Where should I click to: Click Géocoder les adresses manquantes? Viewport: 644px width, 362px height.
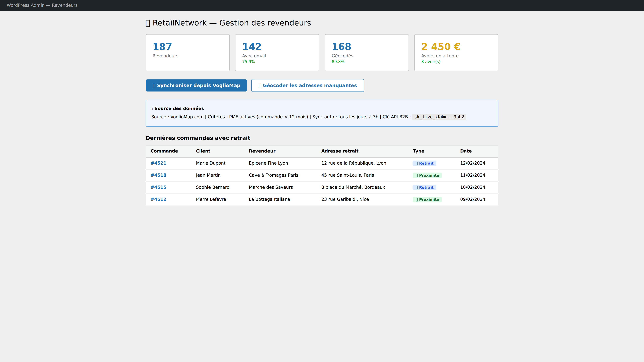coord(307,85)
